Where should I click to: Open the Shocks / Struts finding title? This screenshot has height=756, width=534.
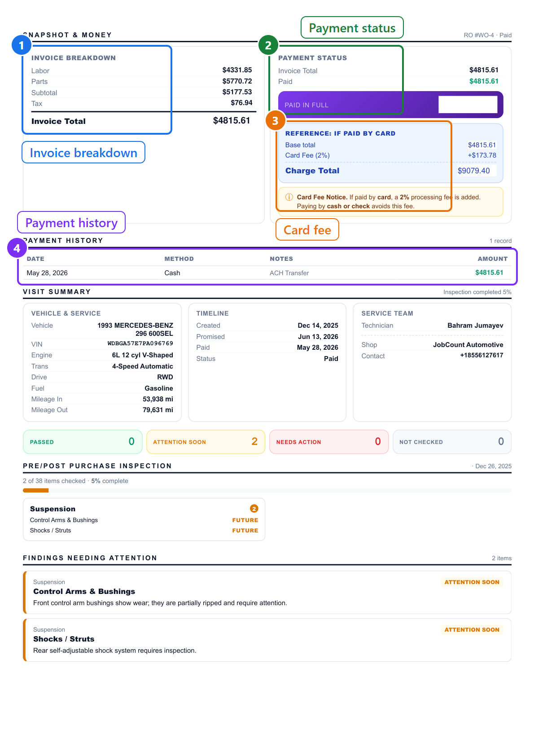click(64, 639)
